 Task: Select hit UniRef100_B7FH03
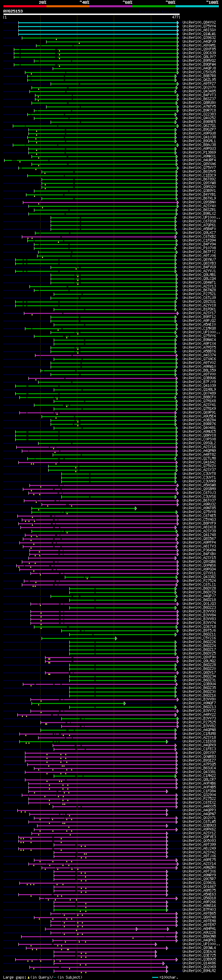tap(199, 910)
